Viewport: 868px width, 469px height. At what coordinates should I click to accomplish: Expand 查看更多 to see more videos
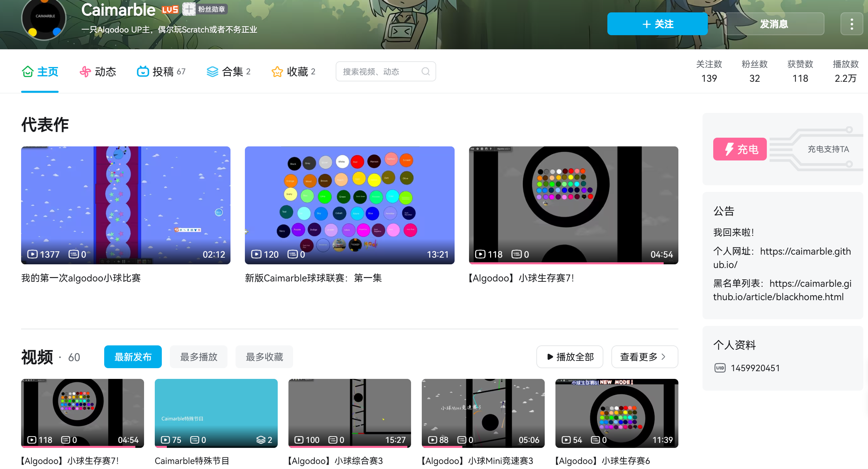tap(645, 357)
